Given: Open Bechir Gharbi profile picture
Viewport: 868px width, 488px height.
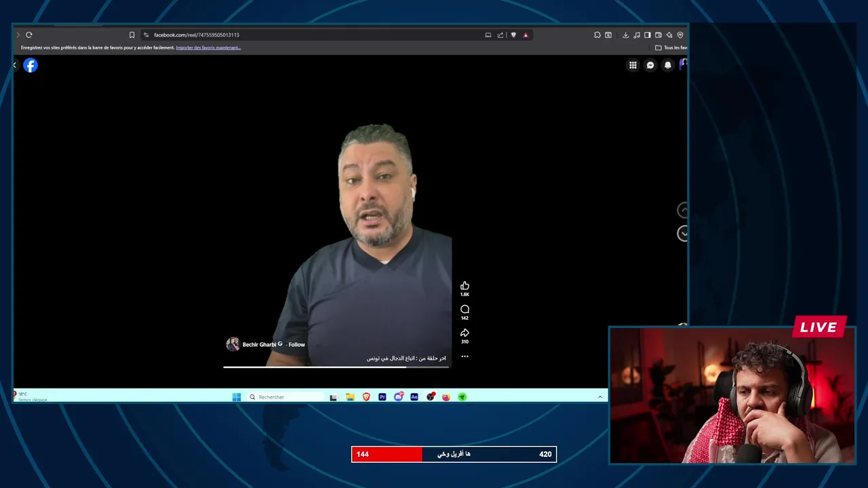Looking at the screenshot, I should 233,344.
